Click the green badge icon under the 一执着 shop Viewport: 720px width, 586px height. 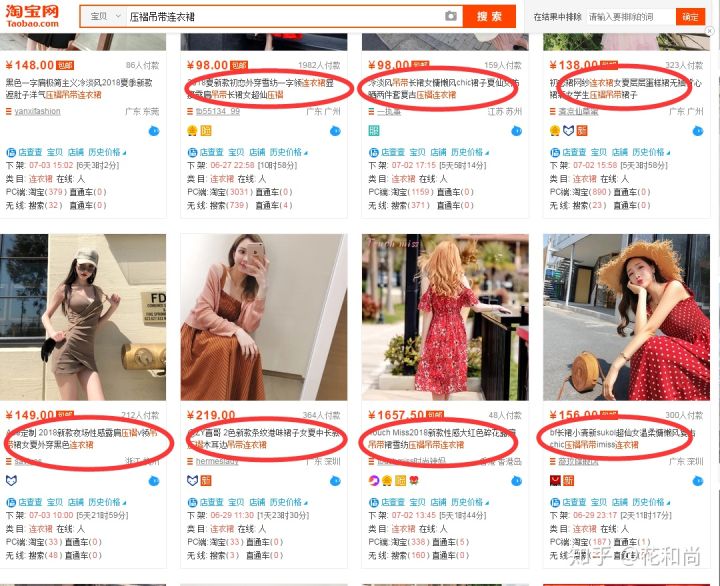pos(374,131)
